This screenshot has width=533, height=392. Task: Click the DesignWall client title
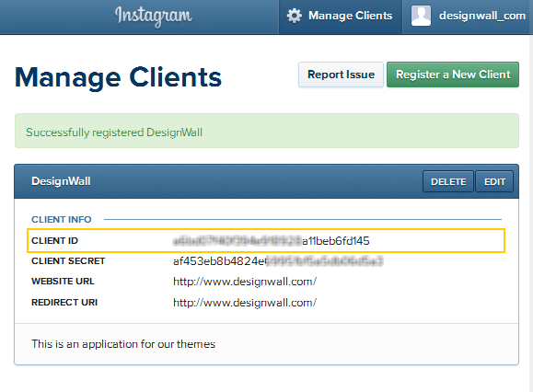pos(61,181)
